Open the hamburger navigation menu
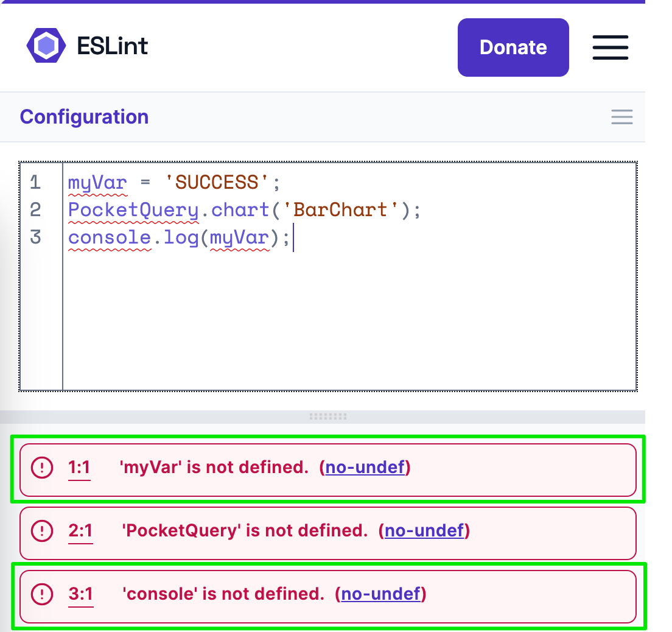Image resolution: width=672 pixels, height=632 pixels. click(610, 47)
